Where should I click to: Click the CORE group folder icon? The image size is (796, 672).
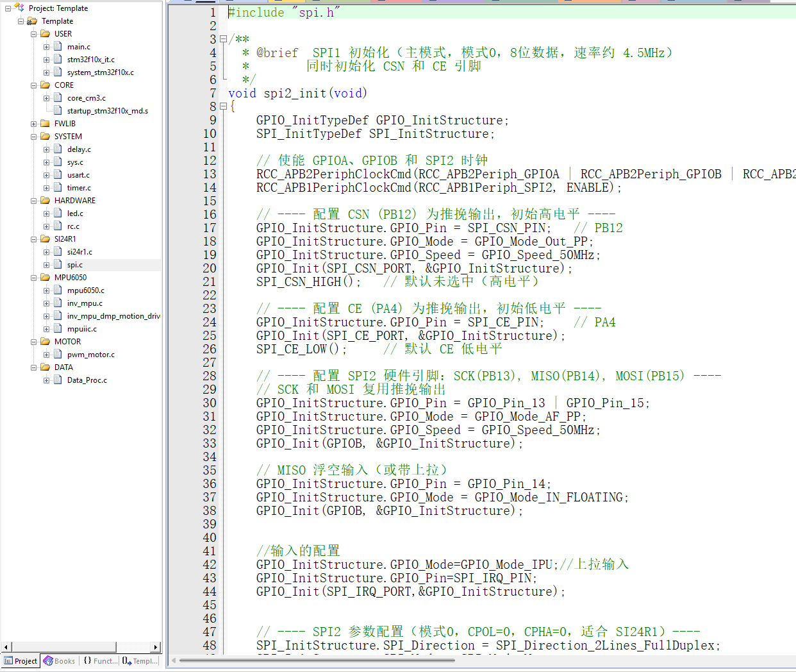(x=45, y=85)
